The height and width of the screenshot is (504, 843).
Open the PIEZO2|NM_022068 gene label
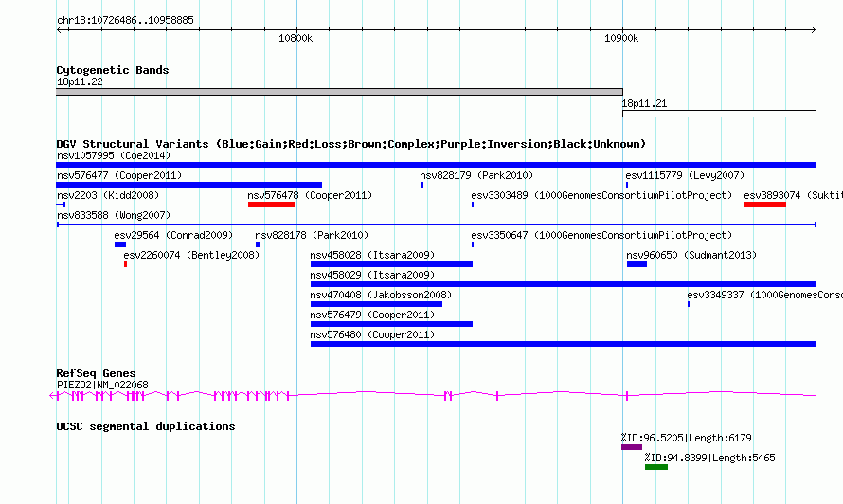102,385
